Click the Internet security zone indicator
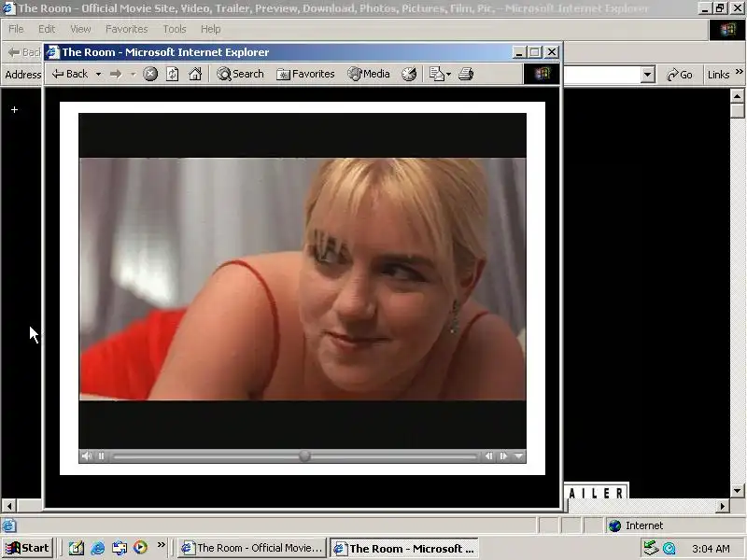This screenshot has height=560, width=747. click(636, 525)
